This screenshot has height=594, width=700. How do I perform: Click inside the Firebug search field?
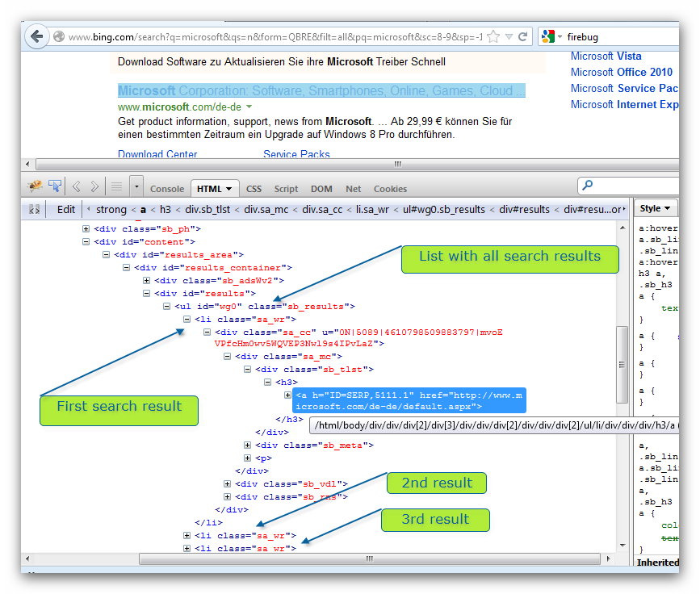630,185
